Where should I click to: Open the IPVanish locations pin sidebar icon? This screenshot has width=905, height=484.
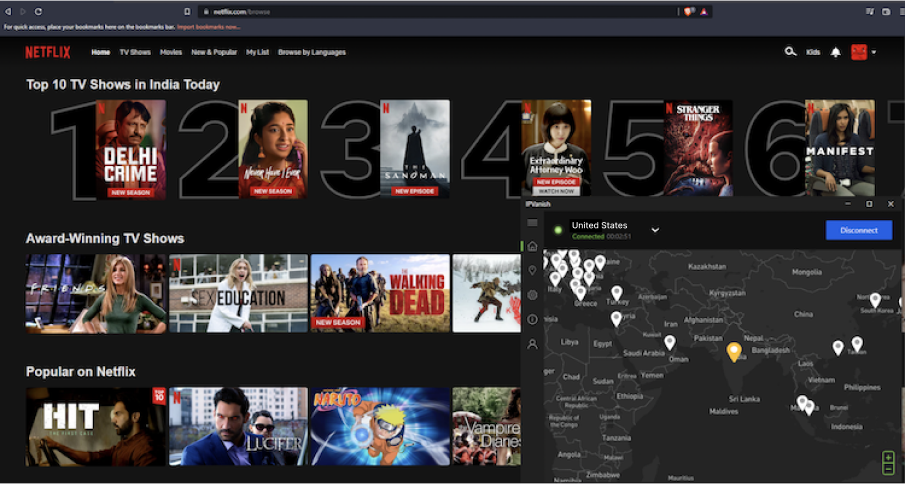[532, 271]
